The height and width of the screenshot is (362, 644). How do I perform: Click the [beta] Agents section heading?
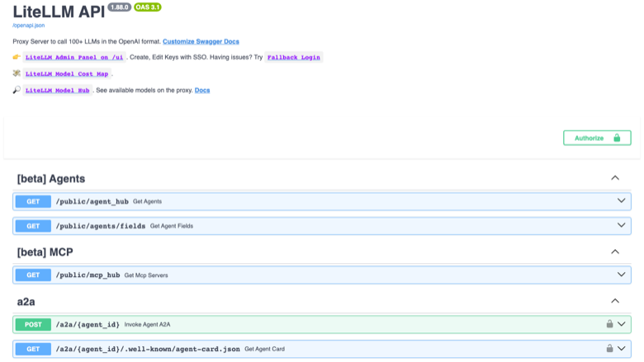[x=51, y=179]
